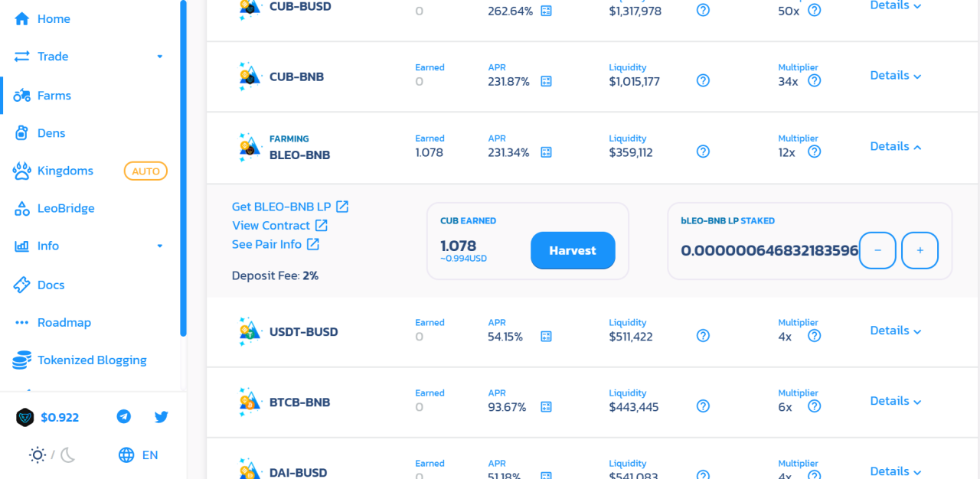Go to Kingdoms in sidebar
Viewport: 980px width, 479px height.
point(65,171)
